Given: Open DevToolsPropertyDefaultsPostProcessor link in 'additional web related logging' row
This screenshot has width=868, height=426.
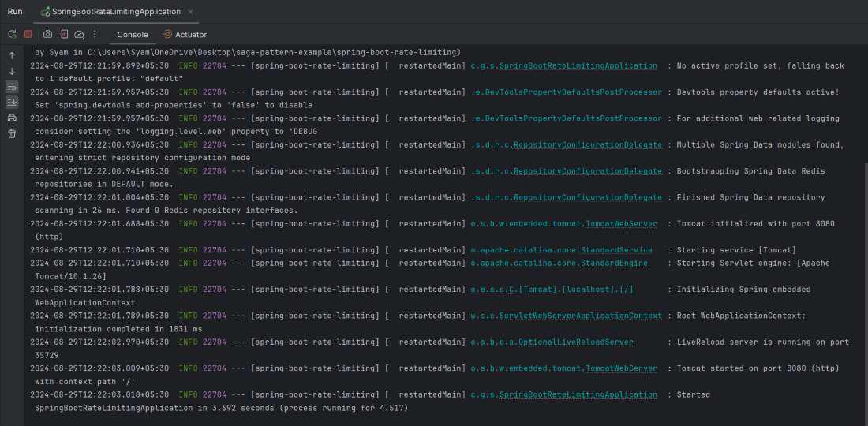Looking at the screenshot, I should (566, 118).
